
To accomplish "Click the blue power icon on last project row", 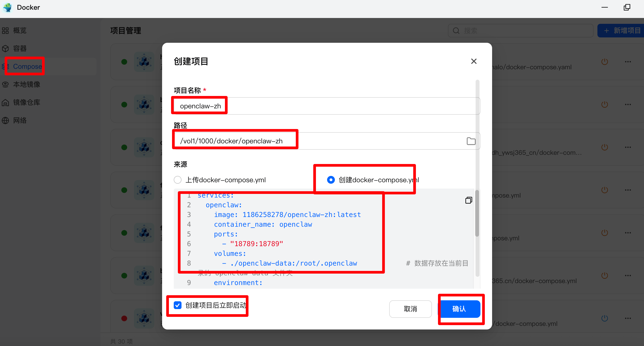I will (x=604, y=318).
